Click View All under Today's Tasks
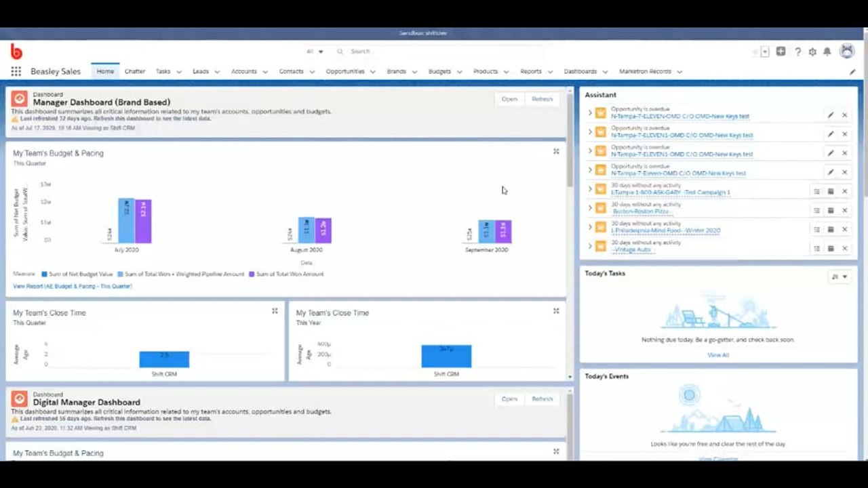 click(x=718, y=354)
